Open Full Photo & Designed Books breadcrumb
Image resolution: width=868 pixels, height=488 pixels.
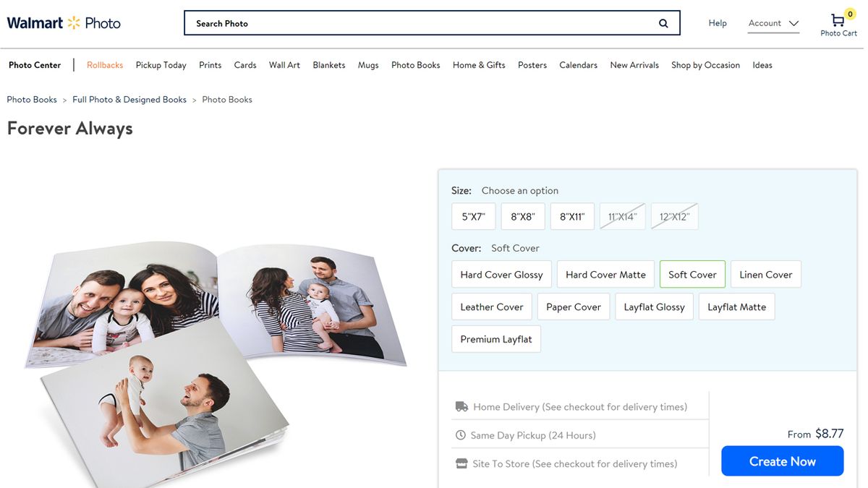(129, 99)
